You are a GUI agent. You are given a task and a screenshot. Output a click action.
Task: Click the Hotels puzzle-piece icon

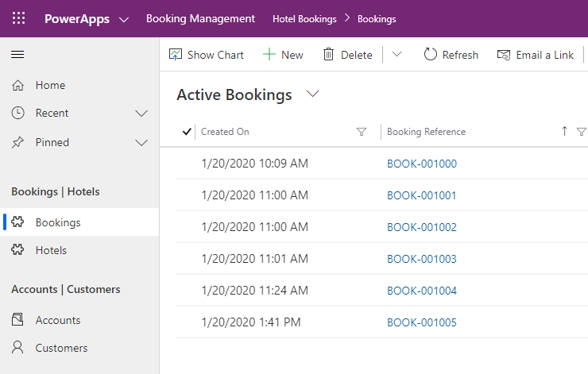click(x=18, y=249)
